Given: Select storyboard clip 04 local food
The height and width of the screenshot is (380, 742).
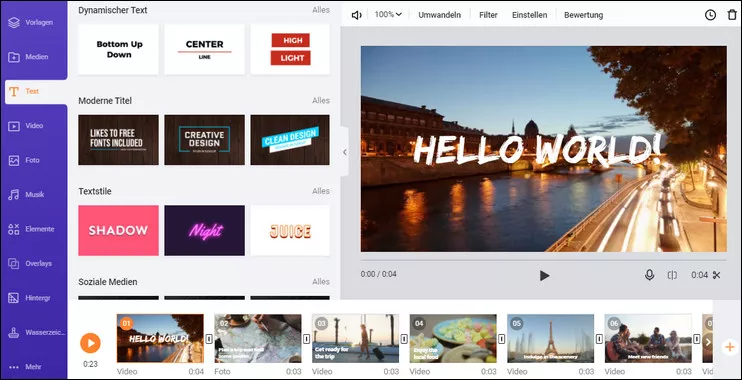Looking at the screenshot, I should 453,338.
